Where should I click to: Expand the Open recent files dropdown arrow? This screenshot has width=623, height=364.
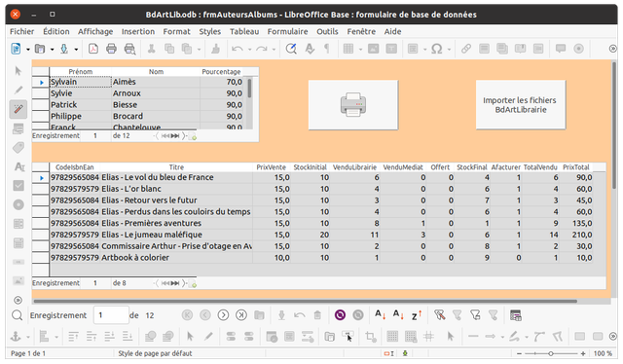(52, 50)
